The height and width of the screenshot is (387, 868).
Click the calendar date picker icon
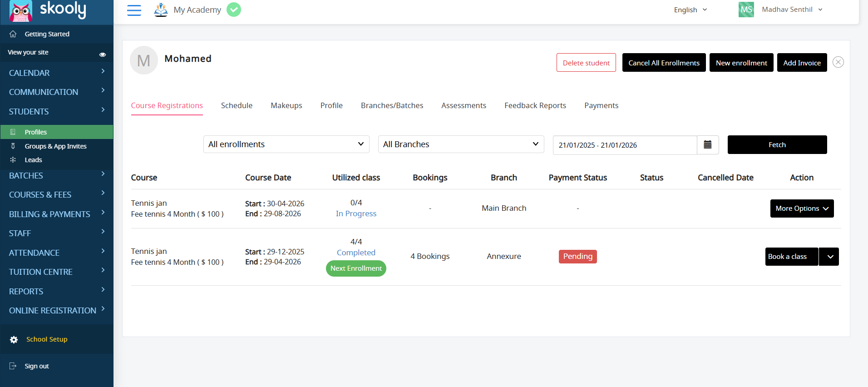[707, 145]
